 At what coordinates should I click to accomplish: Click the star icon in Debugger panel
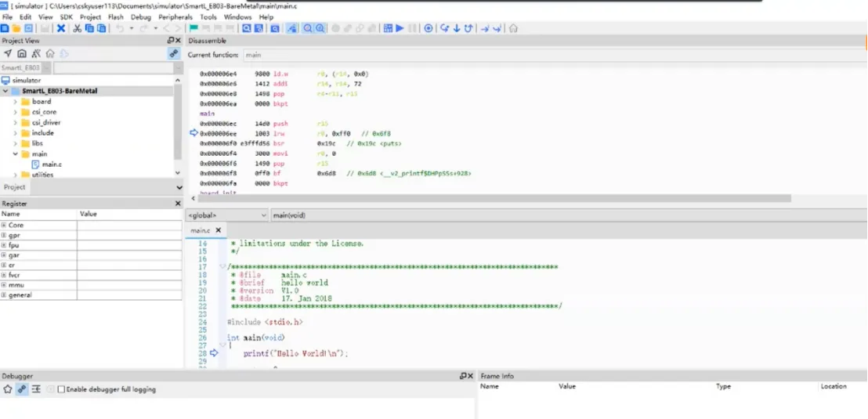pyautogui.click(x=8, y=389)
